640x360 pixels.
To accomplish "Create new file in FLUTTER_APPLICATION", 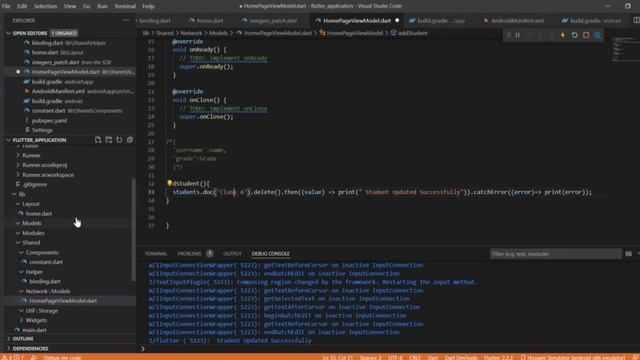I will (98, 140).
